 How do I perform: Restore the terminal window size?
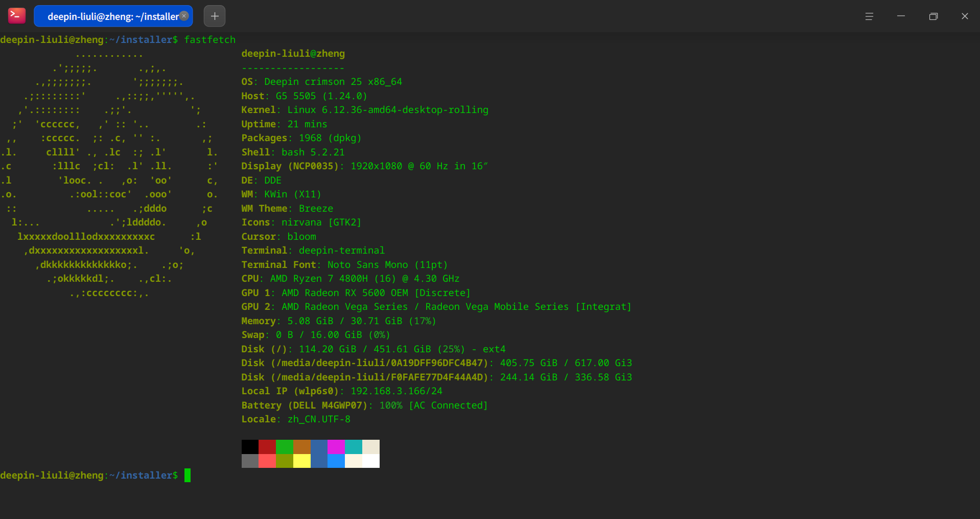(933, 16)
